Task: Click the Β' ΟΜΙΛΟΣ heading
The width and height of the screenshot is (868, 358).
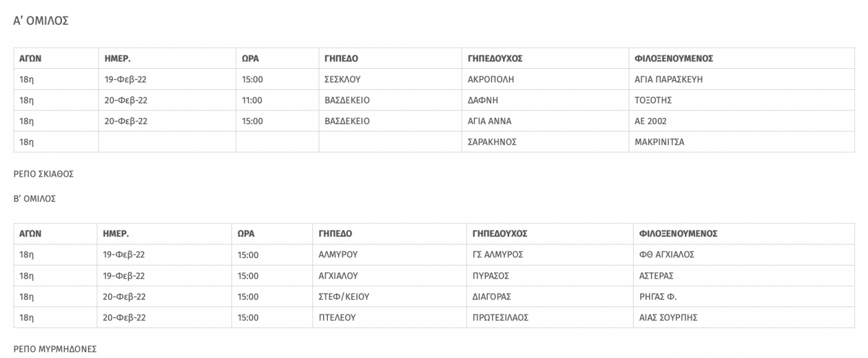Action: (x=35, y=199)
